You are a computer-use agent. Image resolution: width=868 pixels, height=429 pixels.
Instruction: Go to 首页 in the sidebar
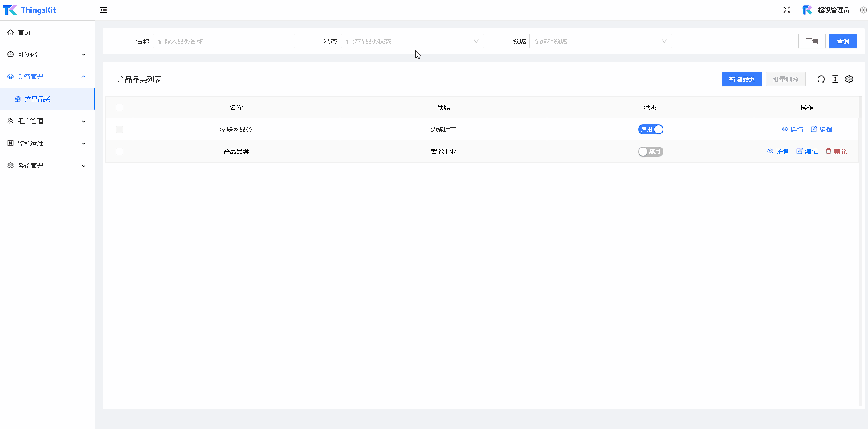[24, 32]
